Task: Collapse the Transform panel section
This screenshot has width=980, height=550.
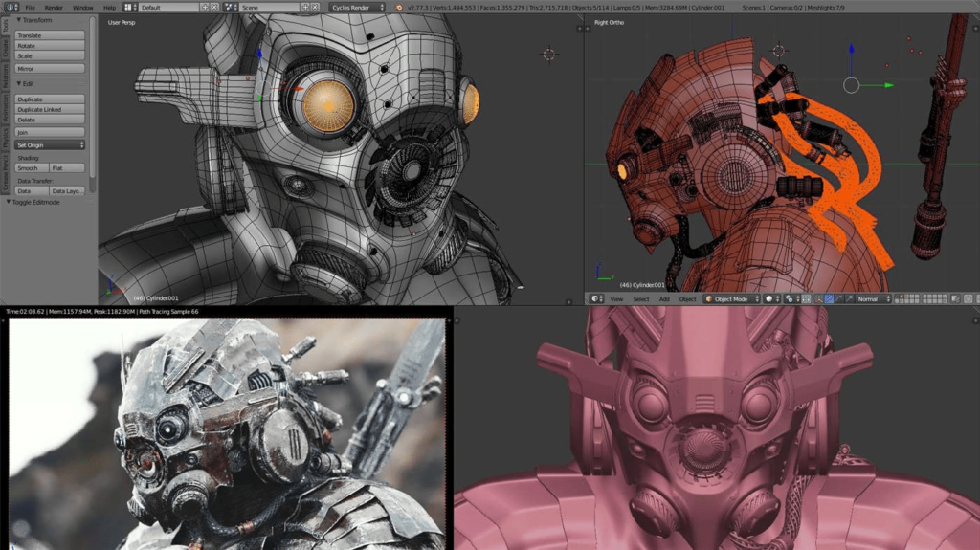Action: point(34,20)
